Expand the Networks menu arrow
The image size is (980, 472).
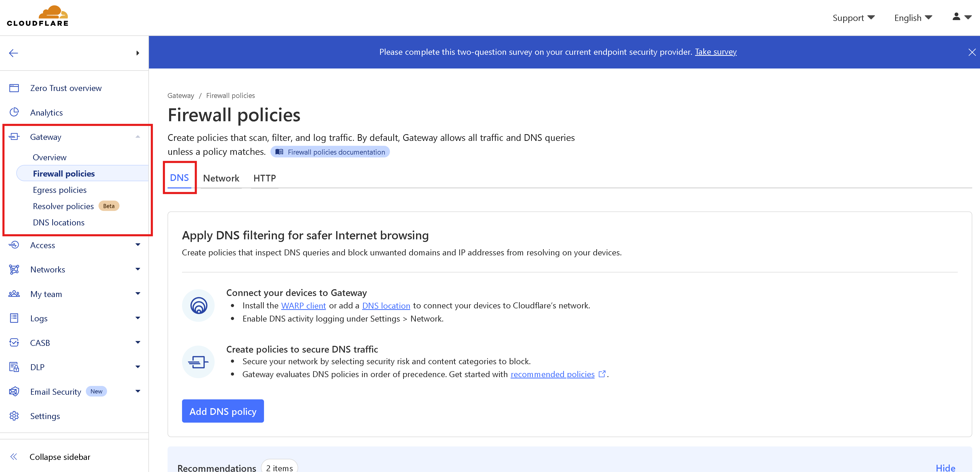point(138,269)
